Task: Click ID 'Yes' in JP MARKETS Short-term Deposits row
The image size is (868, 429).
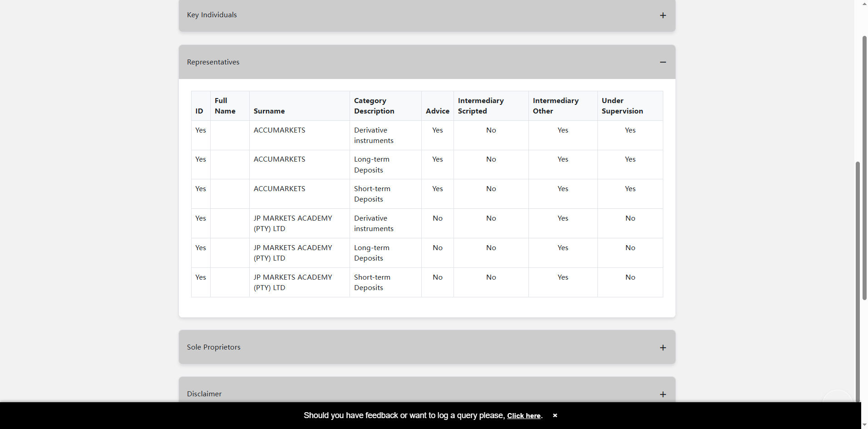Action: click(x=201, y=277)
